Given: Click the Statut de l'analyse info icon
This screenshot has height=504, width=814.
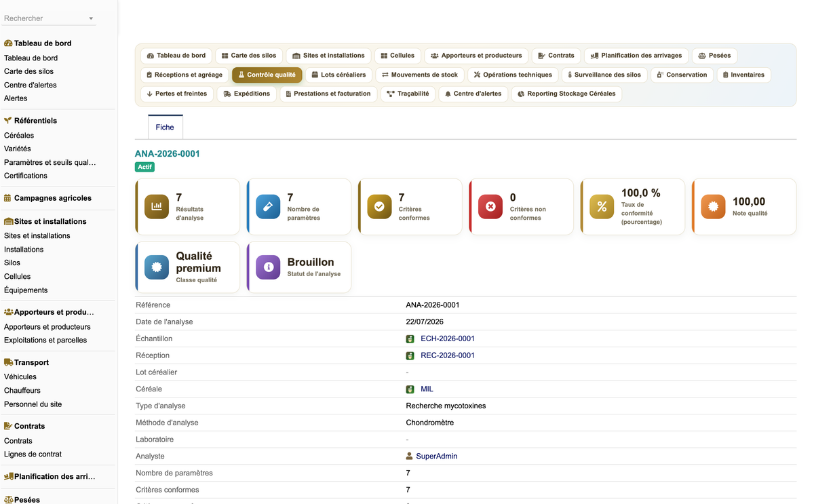Looking at the screenshot, I should [268, 267].
